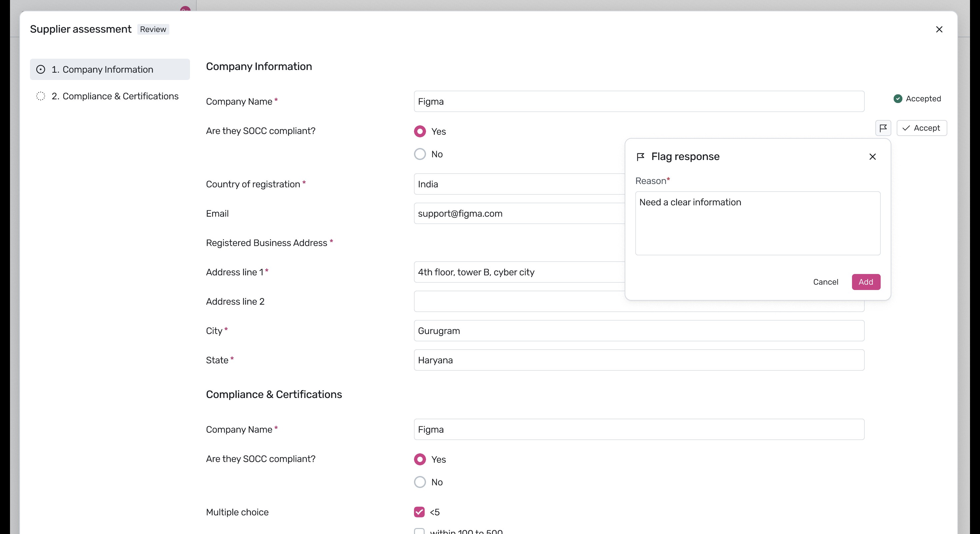This screenshot has width=980, height=534.
Task: Click the Multiple choice label
Action: tap(237, 512)
